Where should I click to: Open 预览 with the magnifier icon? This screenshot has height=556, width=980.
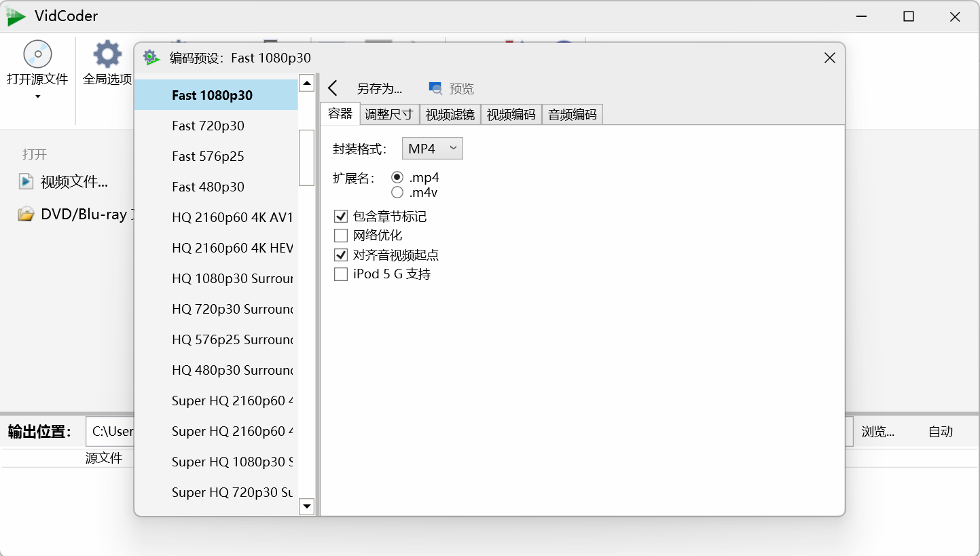pos(435,88)
